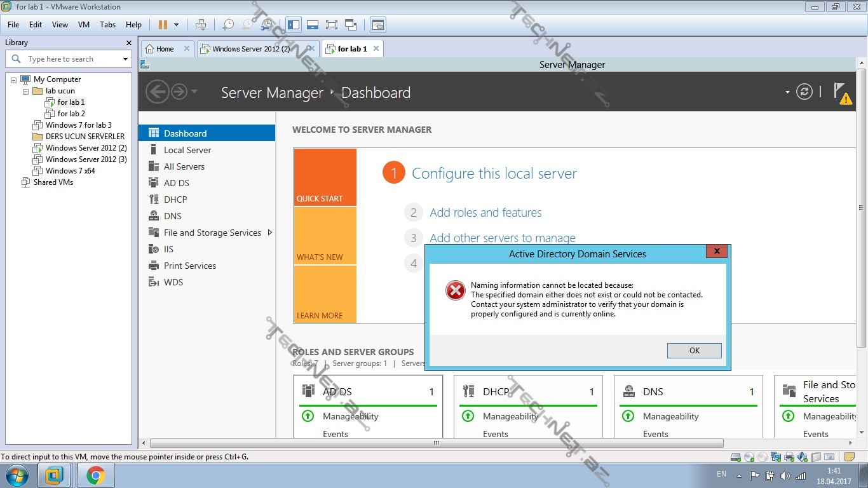Viewport: 868px width, 488px height.
Task: Toggle the library sidebar view button
Action: tap(294, 25)
